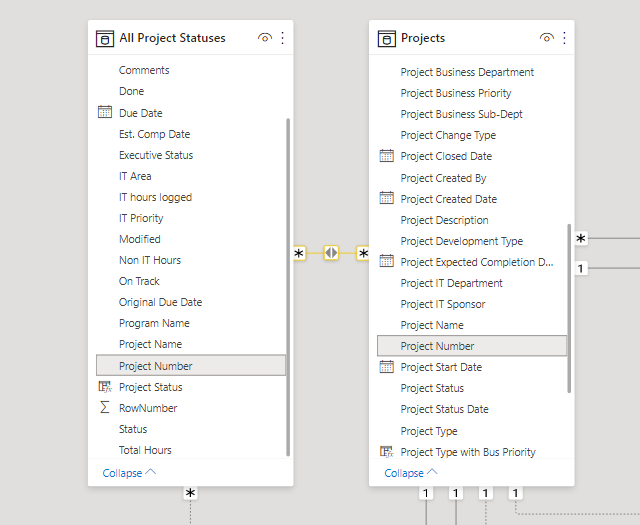Click calendar icon beside Due Date
Viewport: 640px width, 525px height.
(x=105, y=112)
